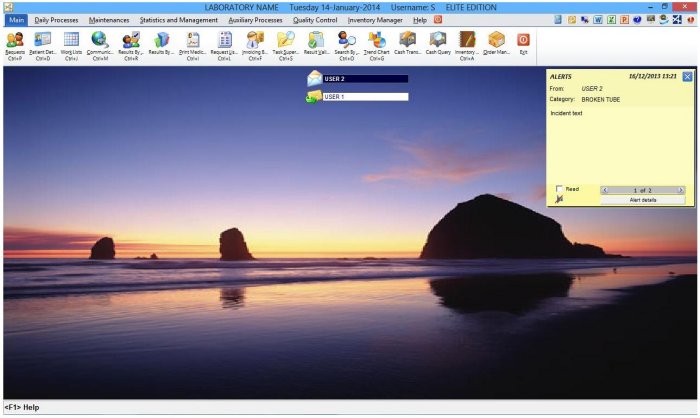Open the Trend Chart tool
This screenshot has height=418, width=700.
[x=376, y=42]
